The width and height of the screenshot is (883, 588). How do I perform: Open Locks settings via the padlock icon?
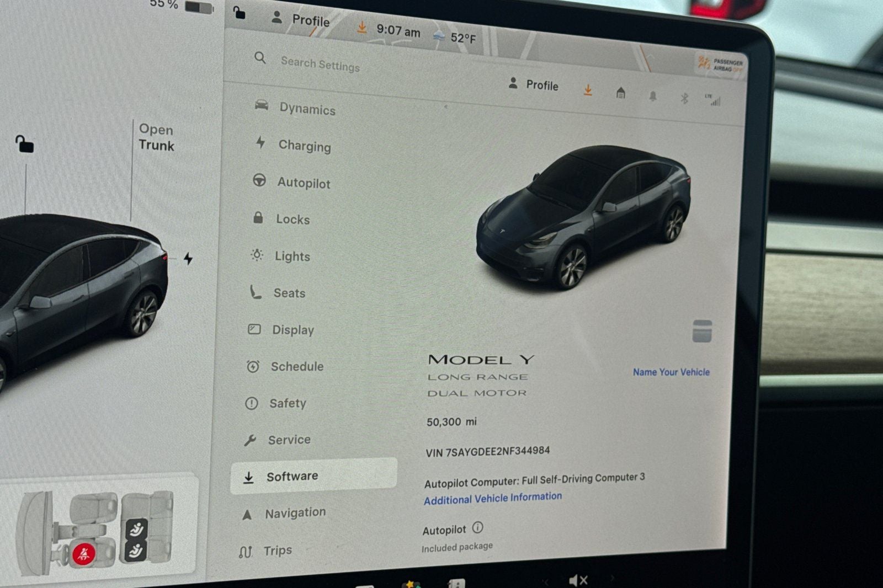pos(257,217)
